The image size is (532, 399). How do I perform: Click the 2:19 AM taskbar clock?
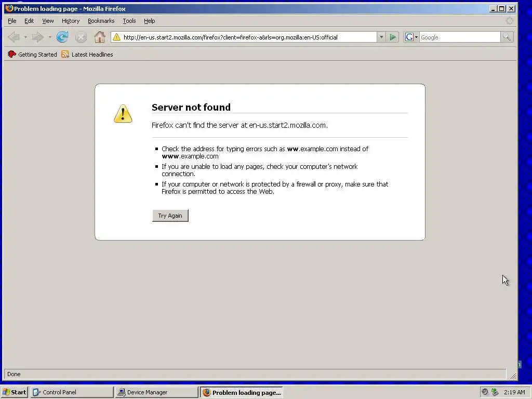pyautogui.click(x=514, y=392)
